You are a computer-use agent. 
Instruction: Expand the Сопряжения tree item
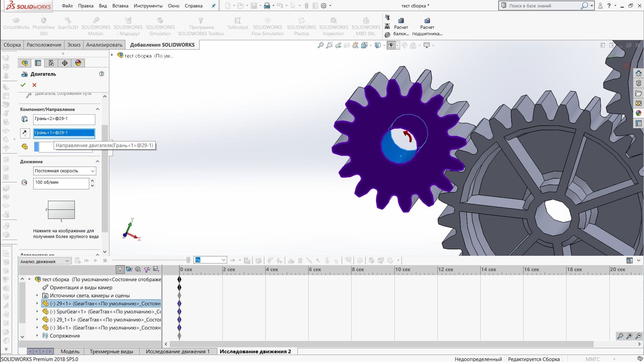[37, 336]
